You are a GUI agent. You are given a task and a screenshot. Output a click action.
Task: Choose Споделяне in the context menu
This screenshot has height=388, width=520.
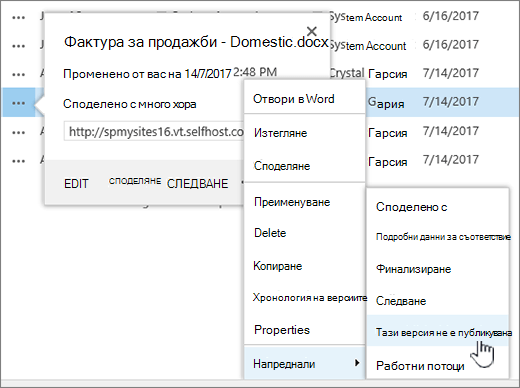pyautogui.click(x=282, y=166)
